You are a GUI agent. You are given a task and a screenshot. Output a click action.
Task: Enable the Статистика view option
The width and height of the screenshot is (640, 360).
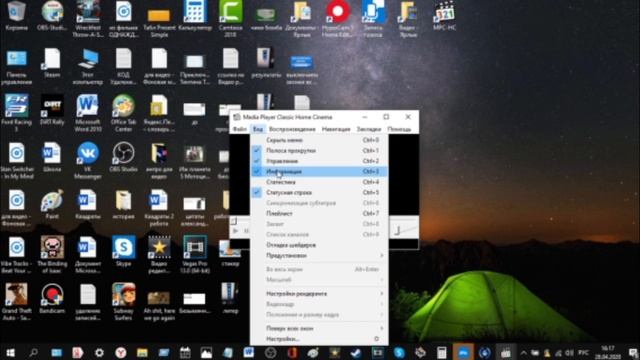(x=319, y=182)
